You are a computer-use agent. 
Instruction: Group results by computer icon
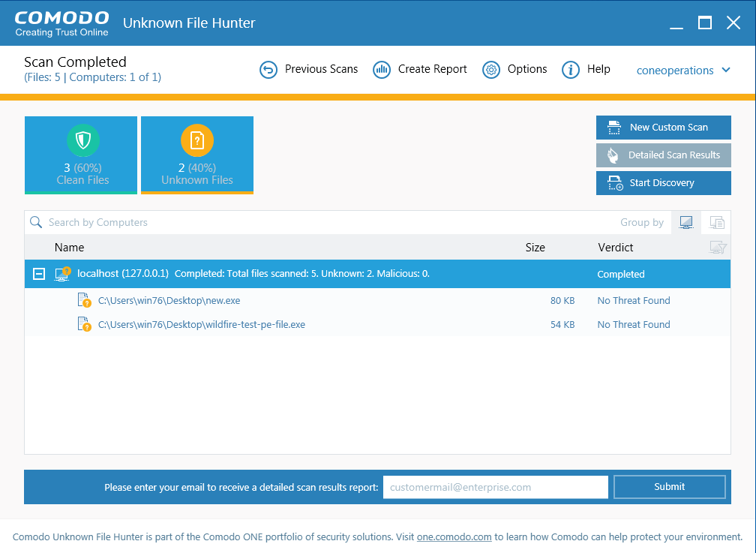pyautogui.click(x=685, y=222)
